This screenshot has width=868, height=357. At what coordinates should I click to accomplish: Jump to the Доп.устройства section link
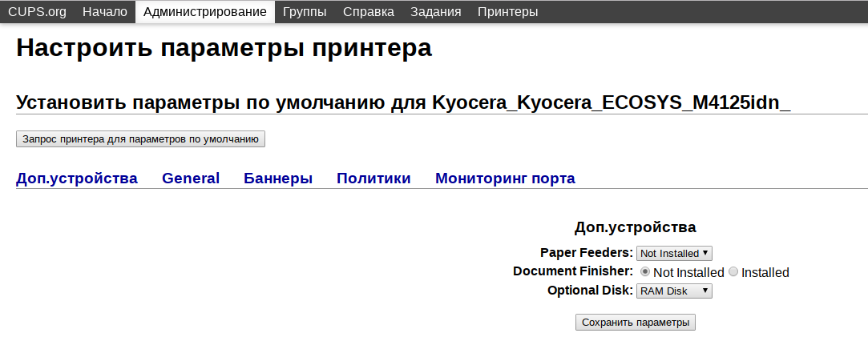(77, 178)
